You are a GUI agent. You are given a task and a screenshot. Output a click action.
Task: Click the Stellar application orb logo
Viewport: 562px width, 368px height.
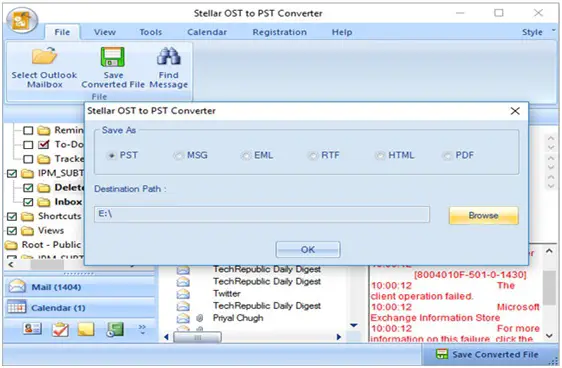tap(22, 20)
